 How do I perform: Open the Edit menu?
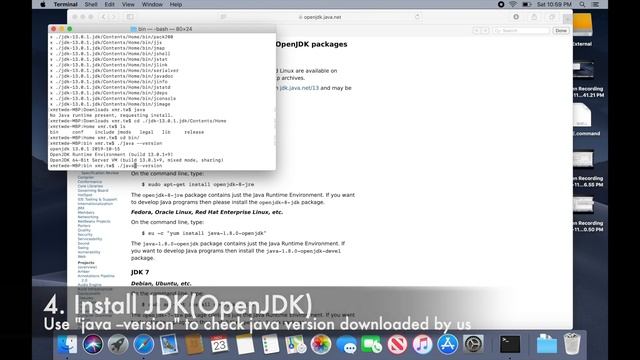click(109, 4)
